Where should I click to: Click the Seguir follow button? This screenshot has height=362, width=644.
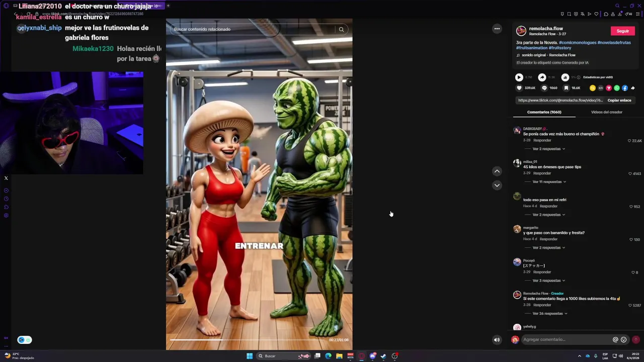(622, 31)
